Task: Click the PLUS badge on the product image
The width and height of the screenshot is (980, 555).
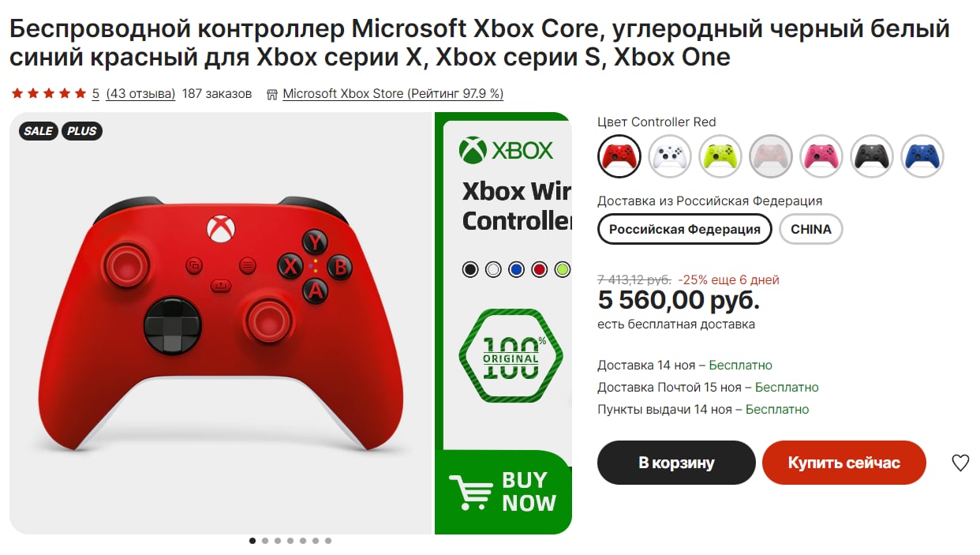Action: (x=81, y=131)
